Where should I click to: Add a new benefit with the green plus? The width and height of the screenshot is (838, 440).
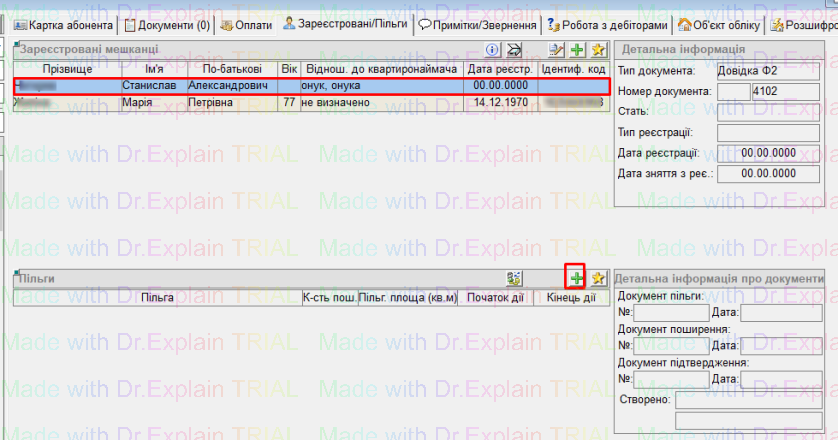tap(576, 278)
